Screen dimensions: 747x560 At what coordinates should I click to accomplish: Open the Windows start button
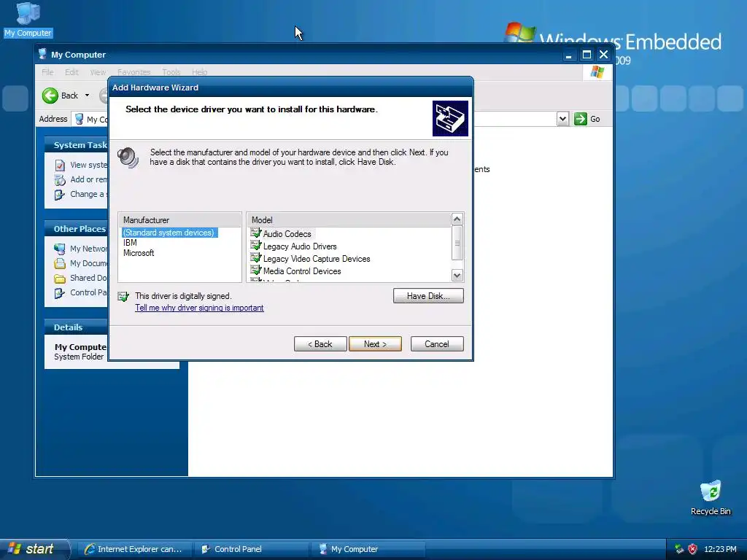(34, 549)
